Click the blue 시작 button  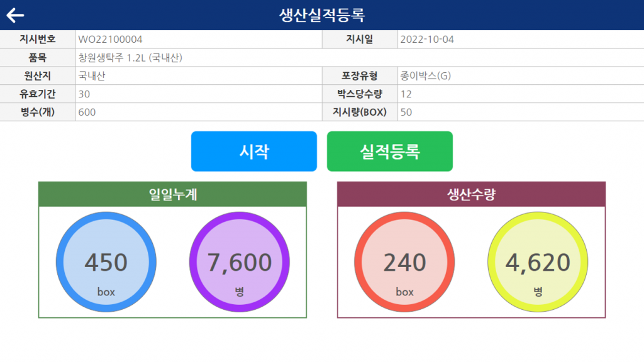point(254,151)
